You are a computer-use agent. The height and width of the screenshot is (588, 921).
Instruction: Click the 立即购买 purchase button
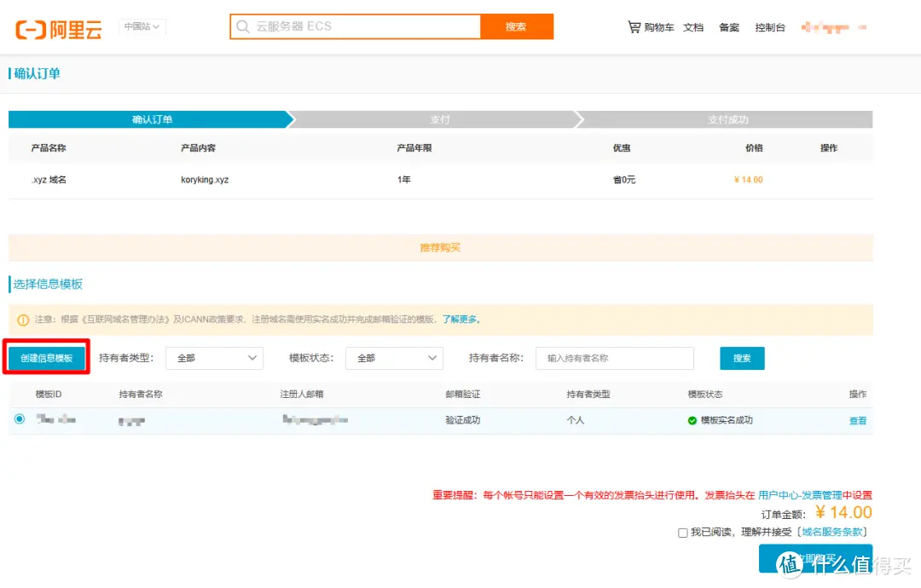pos(815,558)
